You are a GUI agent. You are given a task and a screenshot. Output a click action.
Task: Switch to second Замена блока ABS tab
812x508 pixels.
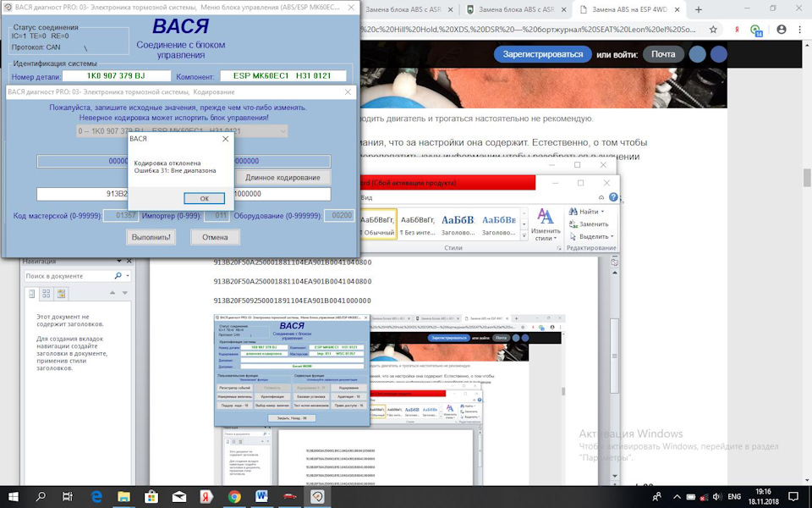coord(516,10)
